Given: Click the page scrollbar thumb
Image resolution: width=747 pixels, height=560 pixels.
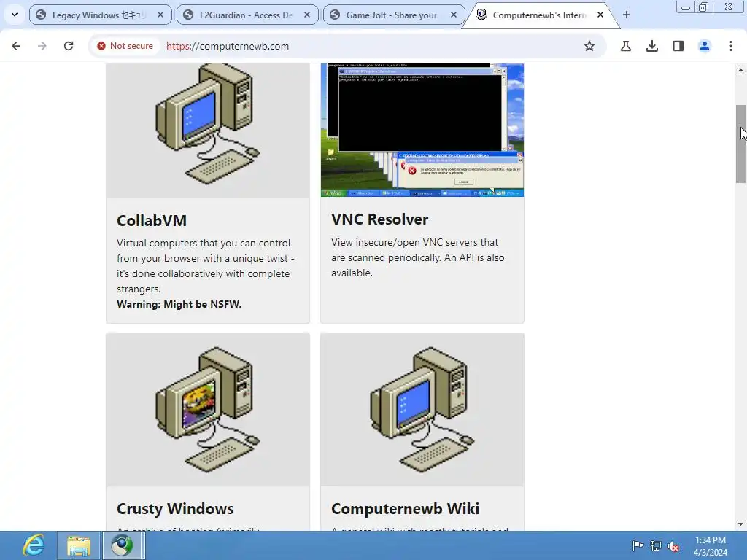Looking at the screenshot, I should pos(740,144).
